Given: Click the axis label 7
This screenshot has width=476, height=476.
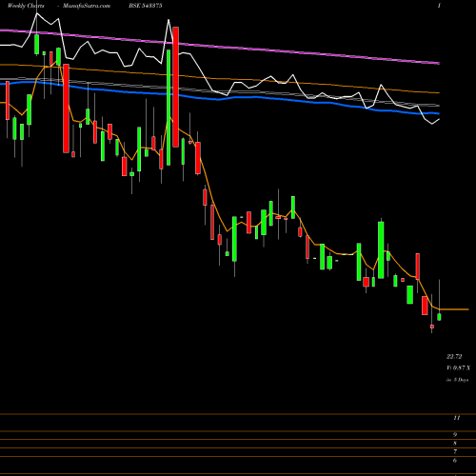Looking at the screenshot, I should pyautogui.click(x=455, y=451).
